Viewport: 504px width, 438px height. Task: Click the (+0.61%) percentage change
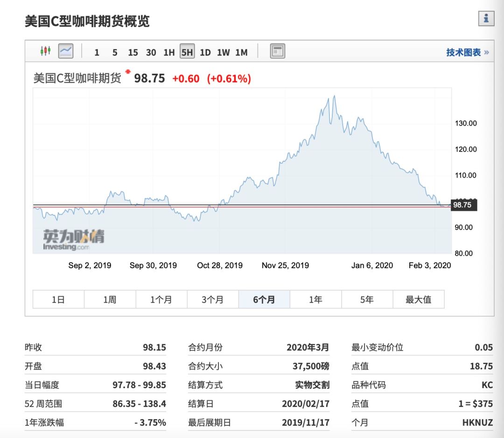click(x=229, y=78)
